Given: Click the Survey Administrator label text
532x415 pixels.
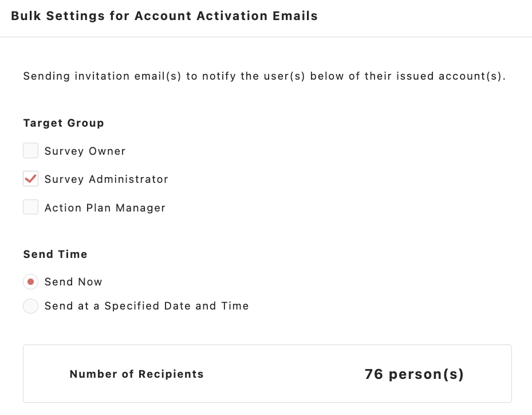Looking at the screenshot, I should 107,179.
